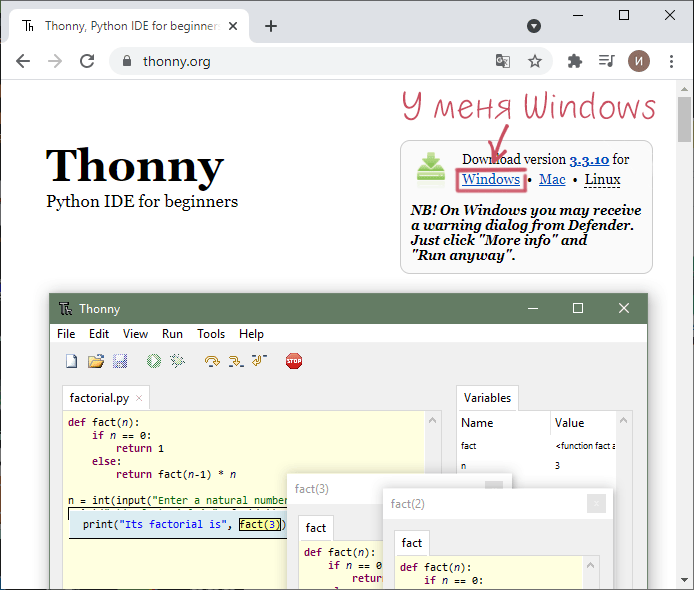Close the Thonny browser tab
Image resolution: width=694 pixels, height=590 pixels.
point(233,26)
